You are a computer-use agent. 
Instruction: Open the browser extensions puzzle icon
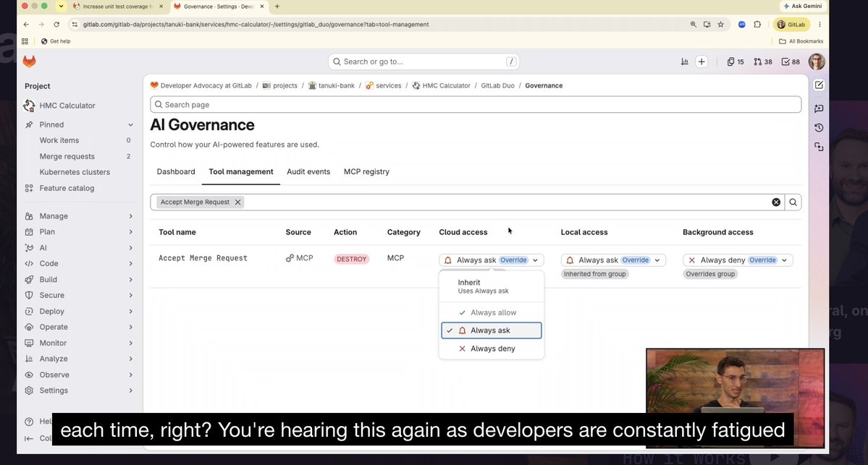(757, 25)
